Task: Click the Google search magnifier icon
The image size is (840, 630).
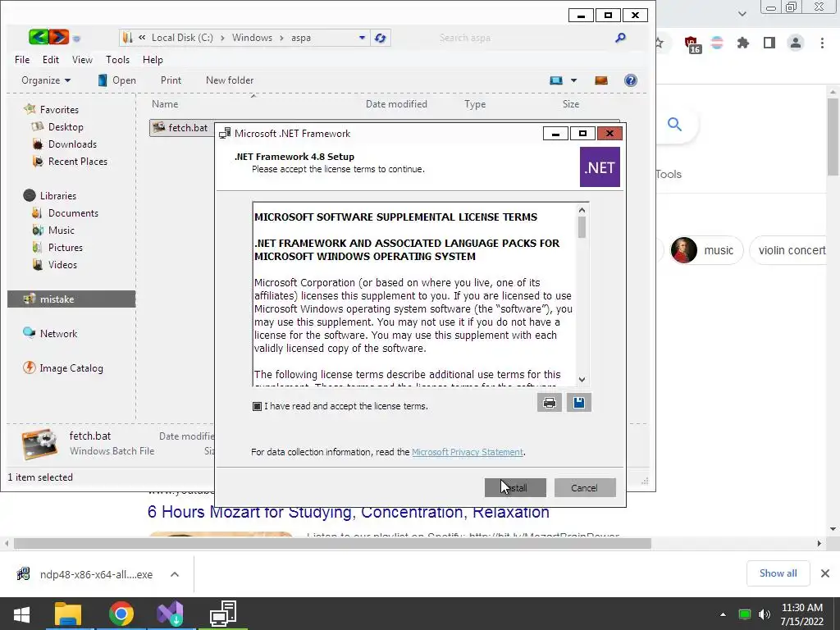Action: click(x=674, y=125)
